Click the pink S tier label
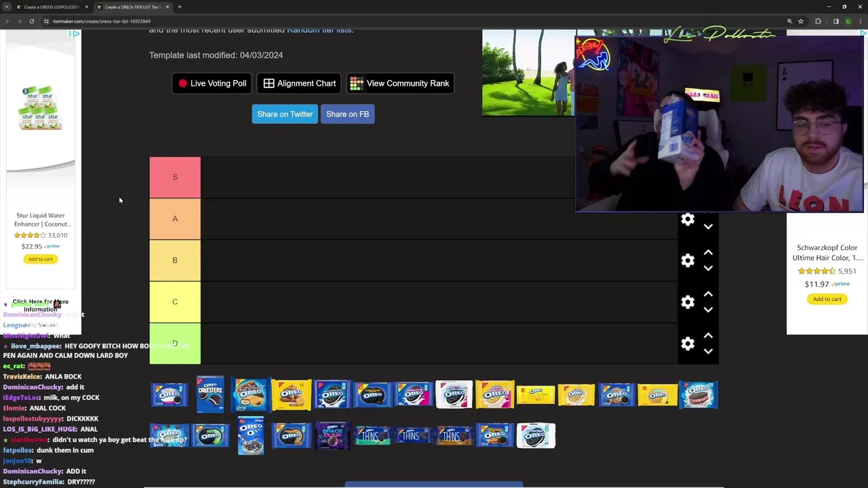 [x=175, y=177]
